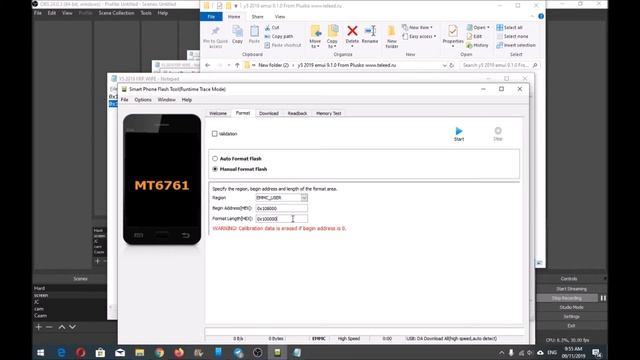Switch to the Readback tab
The width and height of the screenshot is (640, 360).
point(297,113)
